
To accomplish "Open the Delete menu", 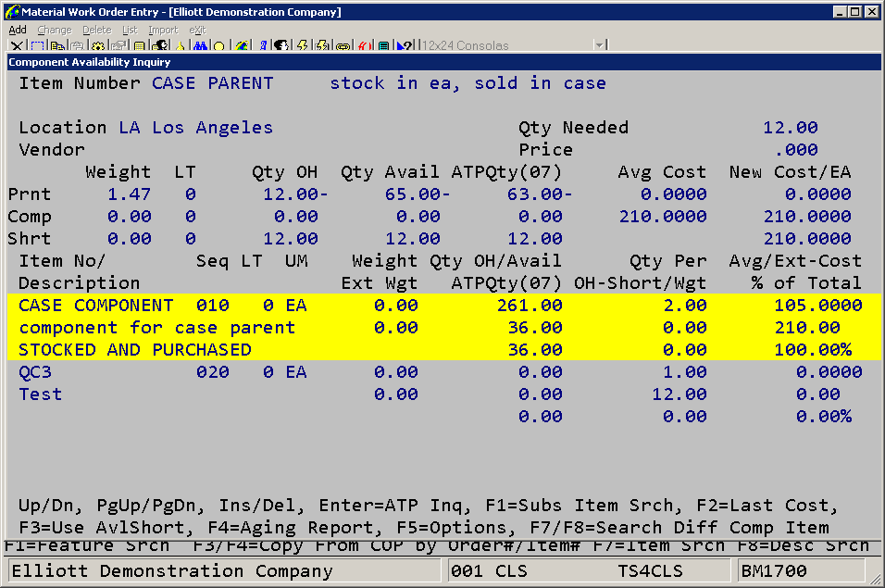I will [97, 30].
